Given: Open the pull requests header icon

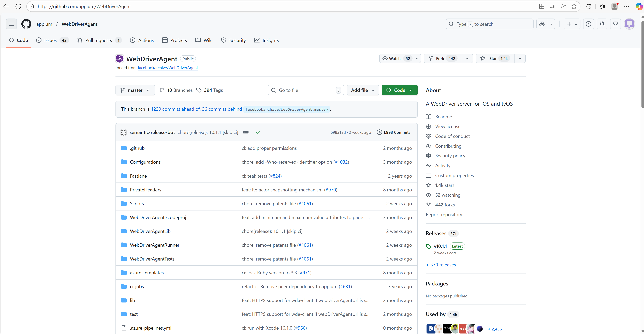Looking at the screenshot, I should [602, 24].
